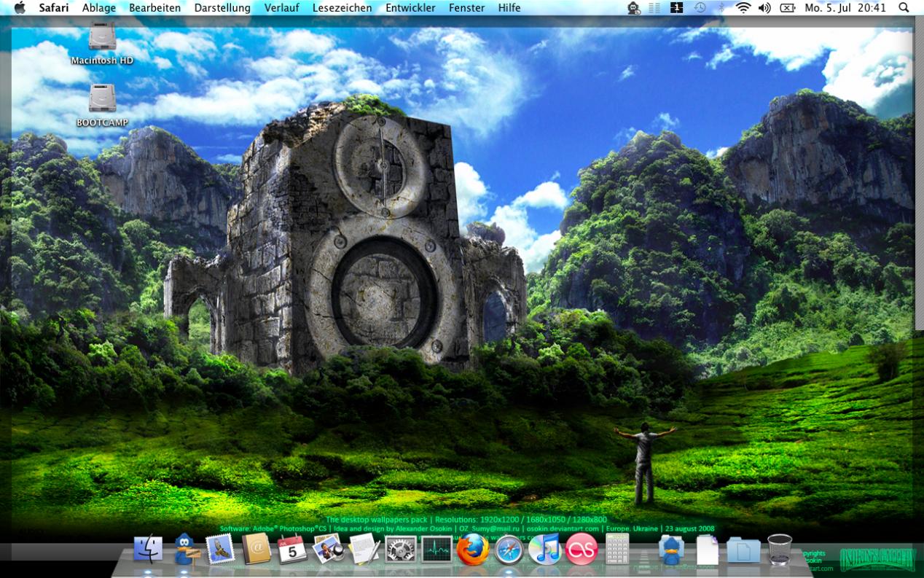Click the monkey status icon in menu bar
This screenshot has height=578, width=924.
pos(634,8)
